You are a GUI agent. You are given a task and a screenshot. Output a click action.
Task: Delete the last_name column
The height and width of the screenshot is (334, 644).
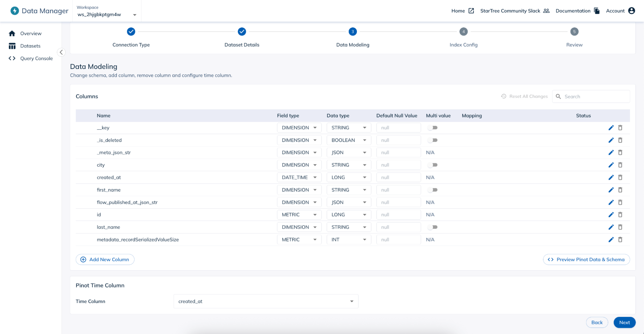tap(620, 227)
